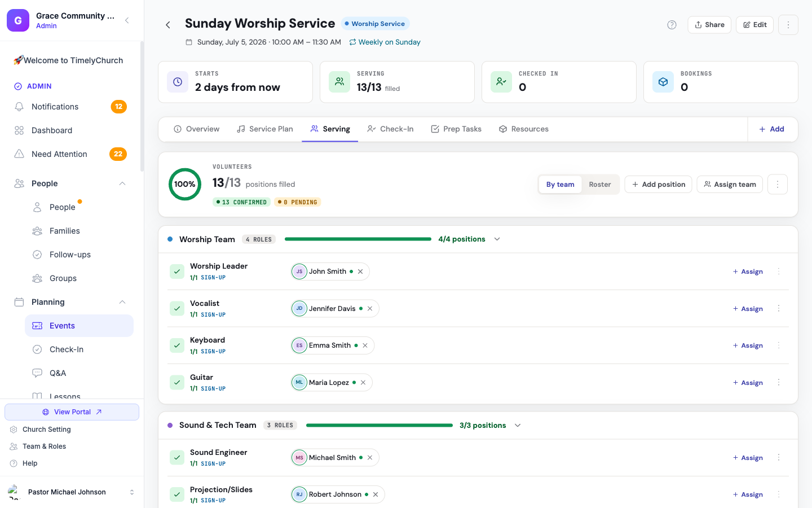Viewport: 812px width, 508px height.
Task: Click Add position button
Action: [x=658, y=185]
